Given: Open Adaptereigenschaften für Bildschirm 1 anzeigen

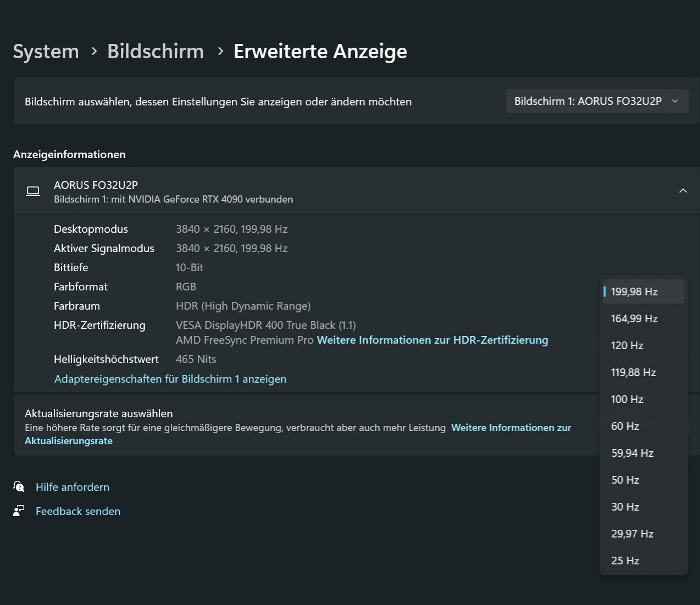Looking at the screenshot, I should click(x=170, y=379).
